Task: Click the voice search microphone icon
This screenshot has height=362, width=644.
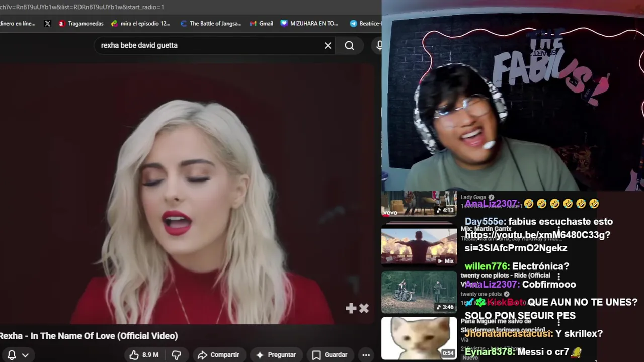Action: (x=379, y=46)
